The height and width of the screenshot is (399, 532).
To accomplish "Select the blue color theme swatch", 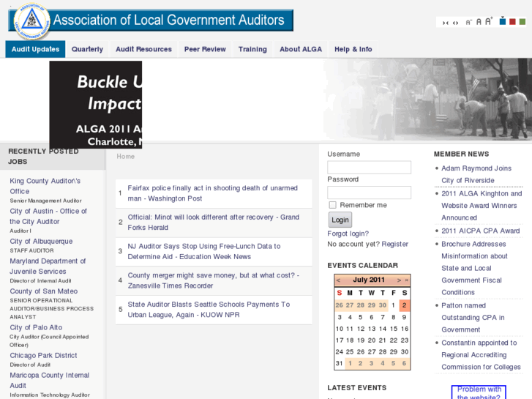I will tap(503, 21).
